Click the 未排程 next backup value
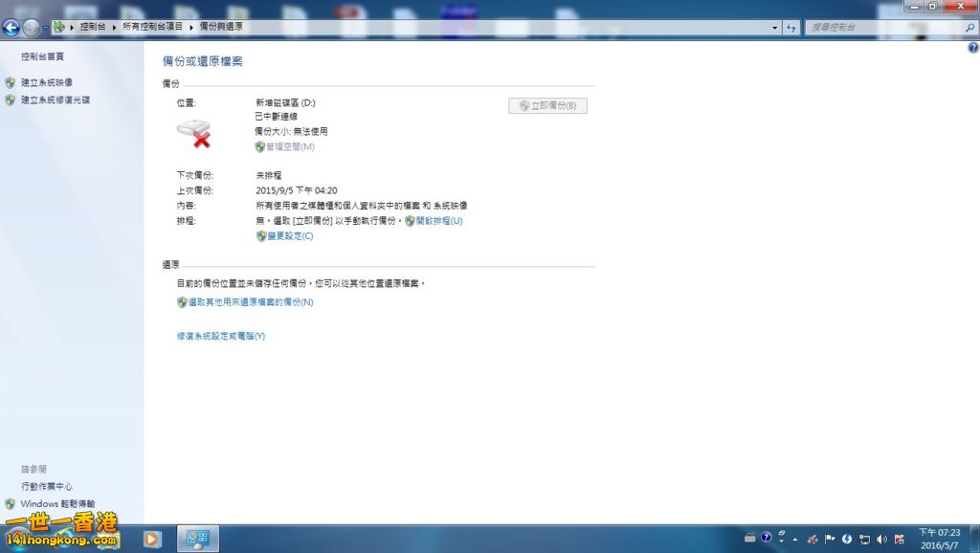This screenshot has height=553, width=980. pos(269,176)
